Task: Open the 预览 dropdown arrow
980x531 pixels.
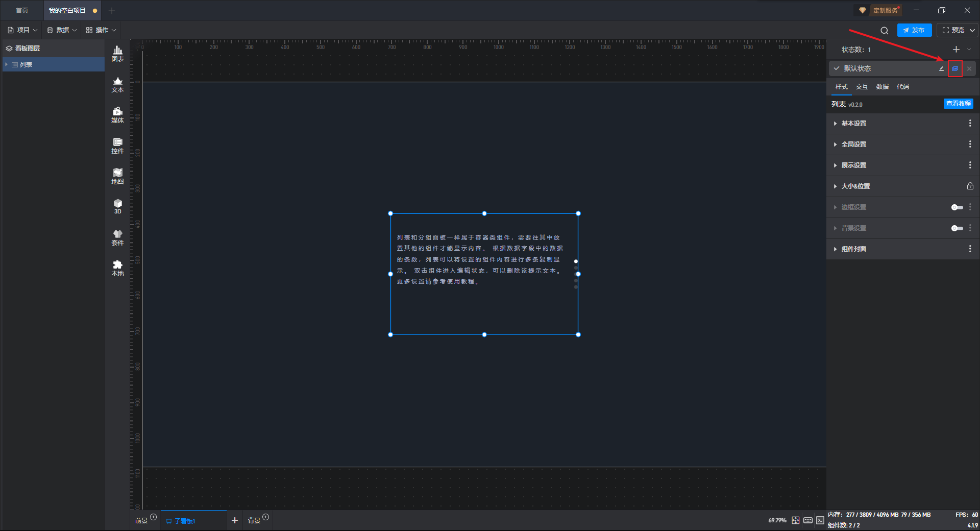Action: (972, 30)
